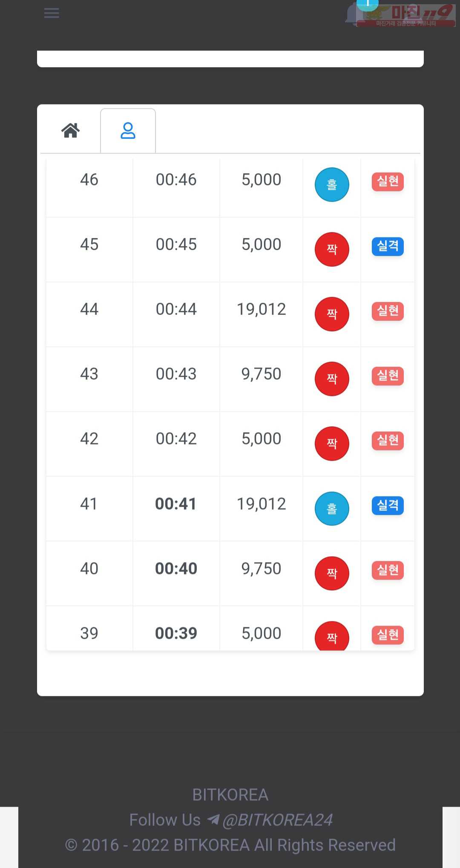
Task: Click the red 짝 circle in row 43
Action: point(332,379)
